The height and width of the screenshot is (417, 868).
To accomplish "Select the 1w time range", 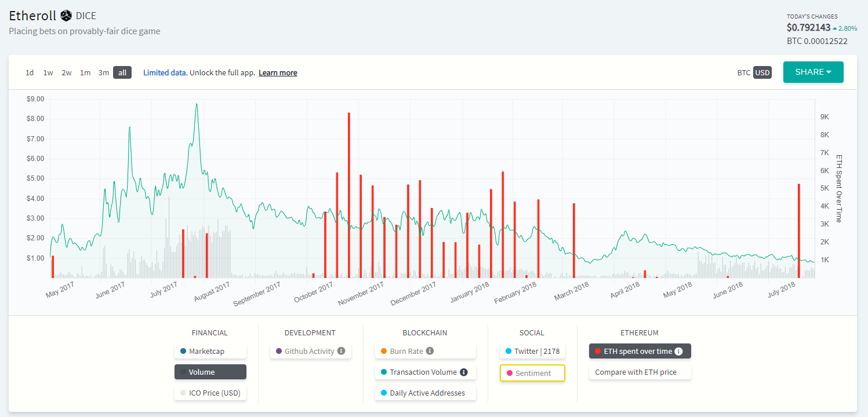I will click(48, 72).
